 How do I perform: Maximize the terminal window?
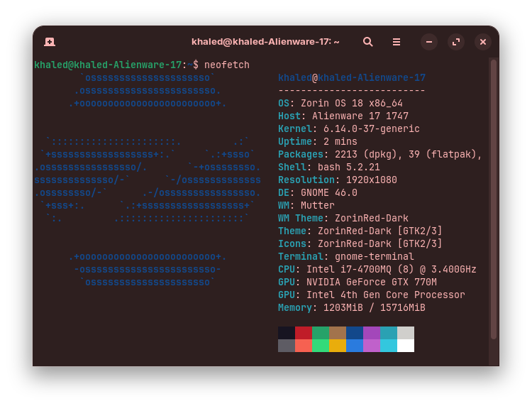(456, 42)
